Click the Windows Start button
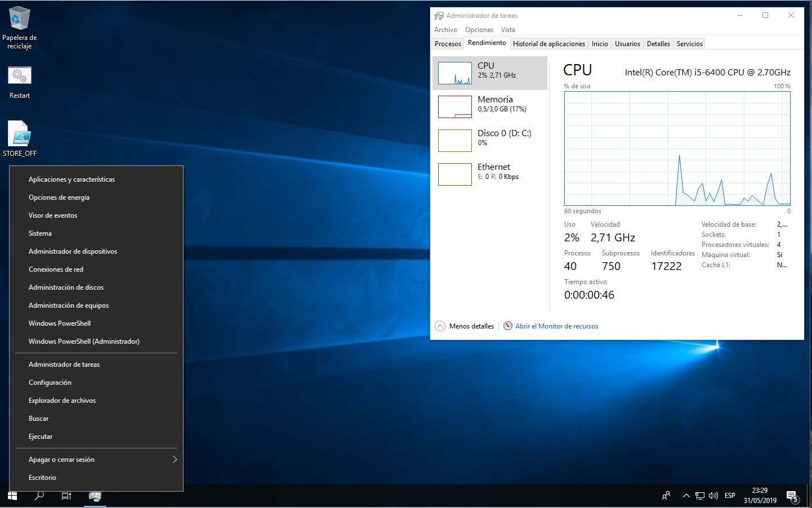The width and height of the screenshot is (812, 508). click(12, 496)
